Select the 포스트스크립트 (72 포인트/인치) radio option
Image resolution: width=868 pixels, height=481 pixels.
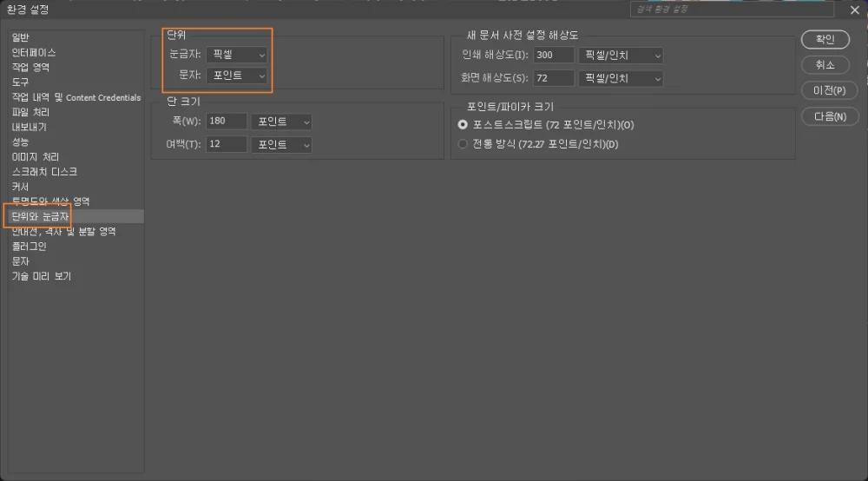(x=463, y=125)
